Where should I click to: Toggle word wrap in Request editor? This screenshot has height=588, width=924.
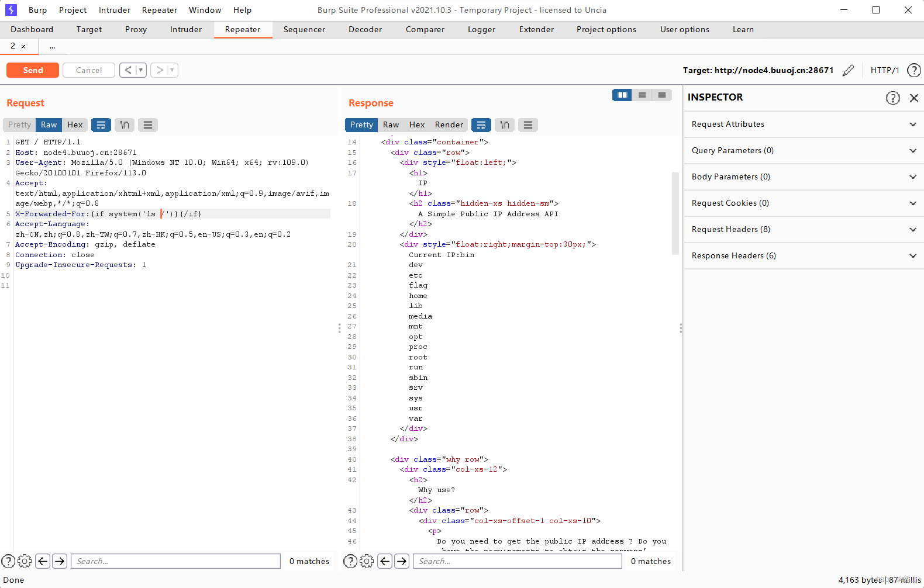click(101, 124)
